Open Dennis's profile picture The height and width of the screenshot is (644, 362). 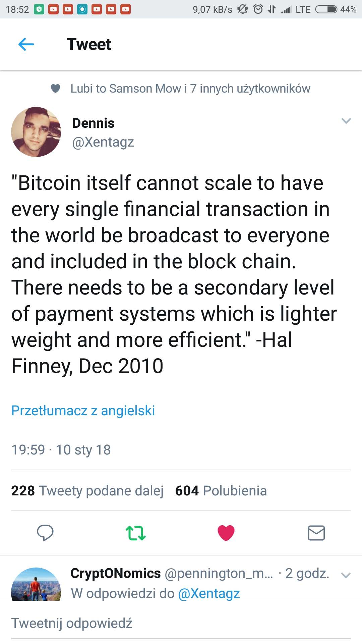pos(36,132)
